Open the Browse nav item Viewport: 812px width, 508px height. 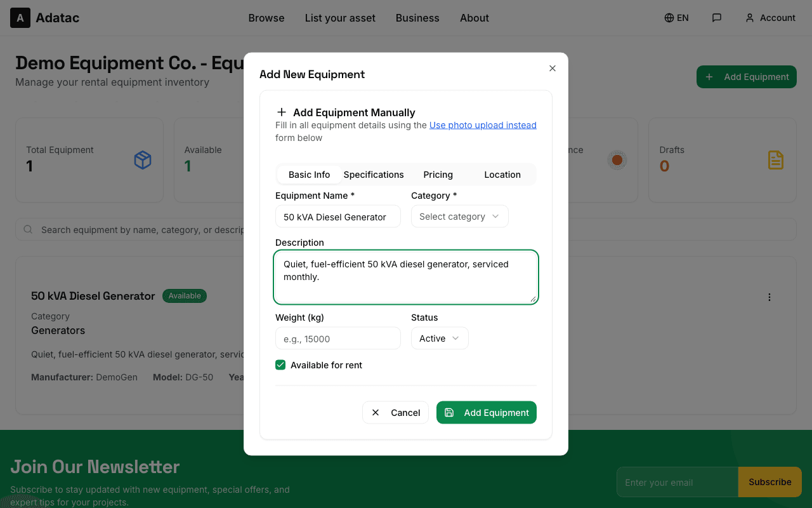pyautogui.click(x=266, y=18)
